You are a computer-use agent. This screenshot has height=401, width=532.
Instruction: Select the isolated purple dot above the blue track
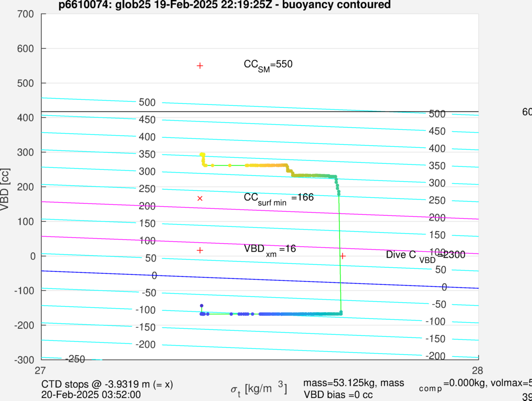coord(202,306)
